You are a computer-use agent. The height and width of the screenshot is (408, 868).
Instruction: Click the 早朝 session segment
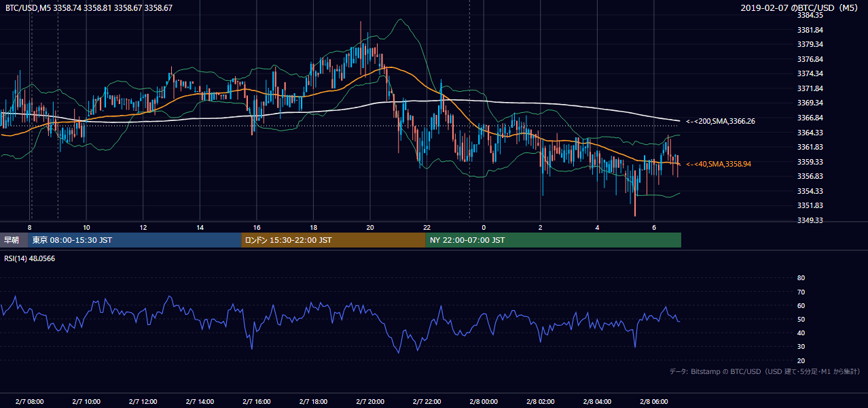pyautogui.click(x=14, y=240)
